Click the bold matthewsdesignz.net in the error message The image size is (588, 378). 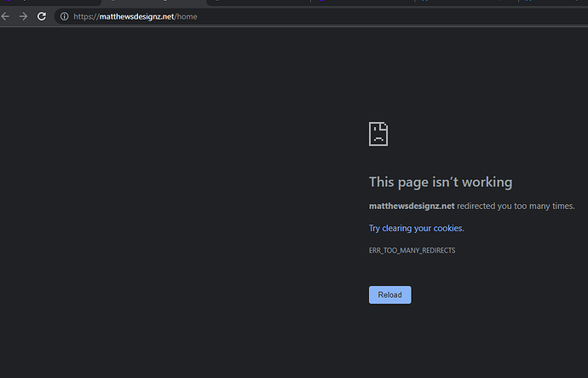(x=412, y=206)
